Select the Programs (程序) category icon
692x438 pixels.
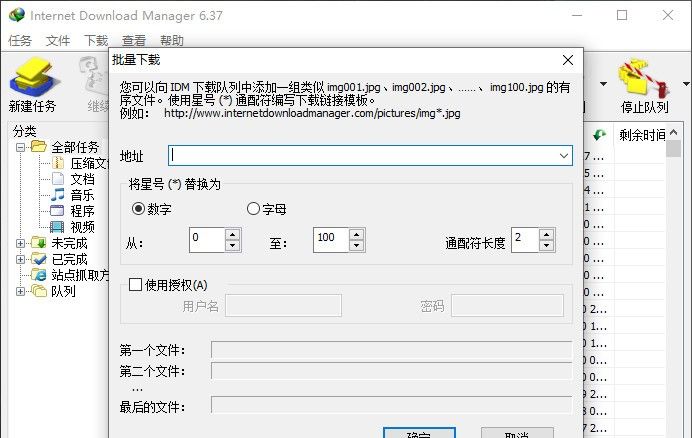click(x=58, y=211)
